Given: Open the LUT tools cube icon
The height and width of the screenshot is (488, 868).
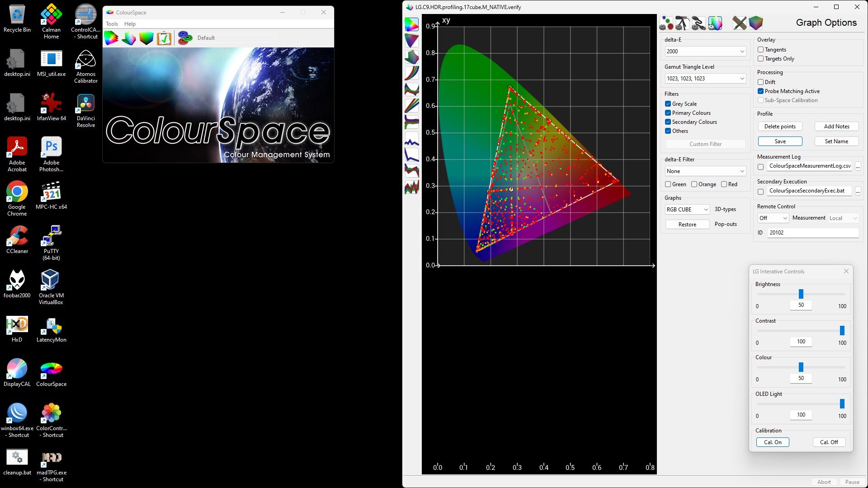Looking at the screenshot, I should pos(146,38).
